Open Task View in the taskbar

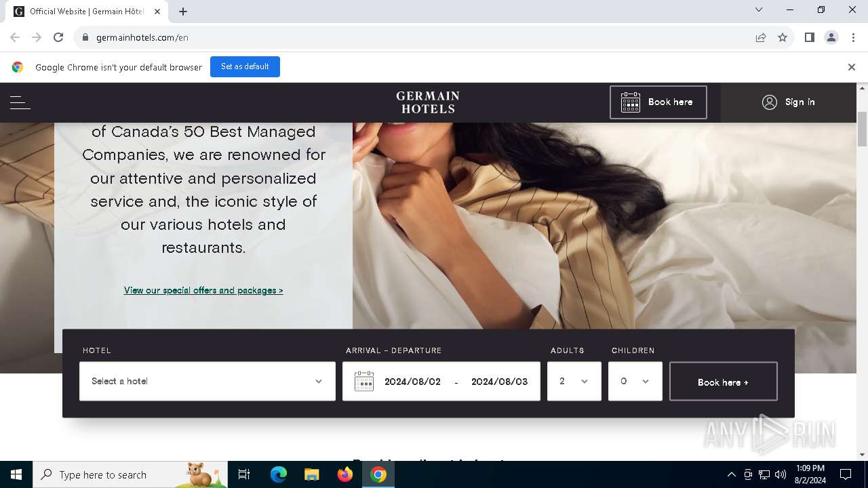click(x=244, y=474)
